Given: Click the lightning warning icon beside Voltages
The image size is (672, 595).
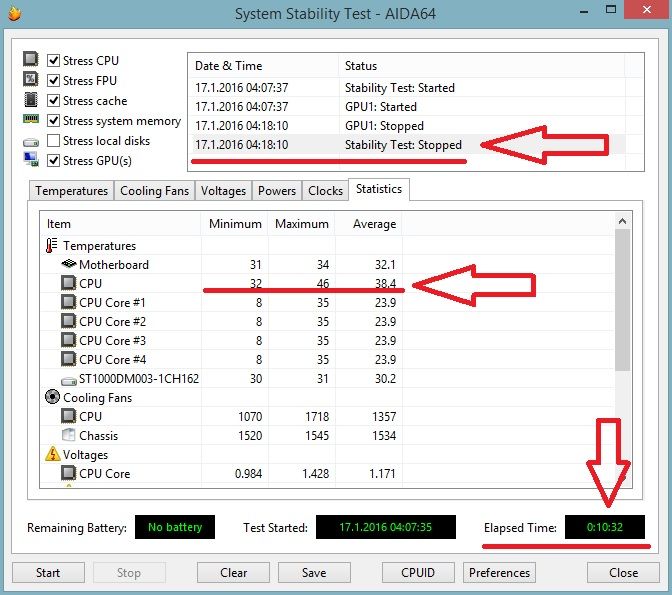Looking at the screenshot, I should (x=53, y=454).
